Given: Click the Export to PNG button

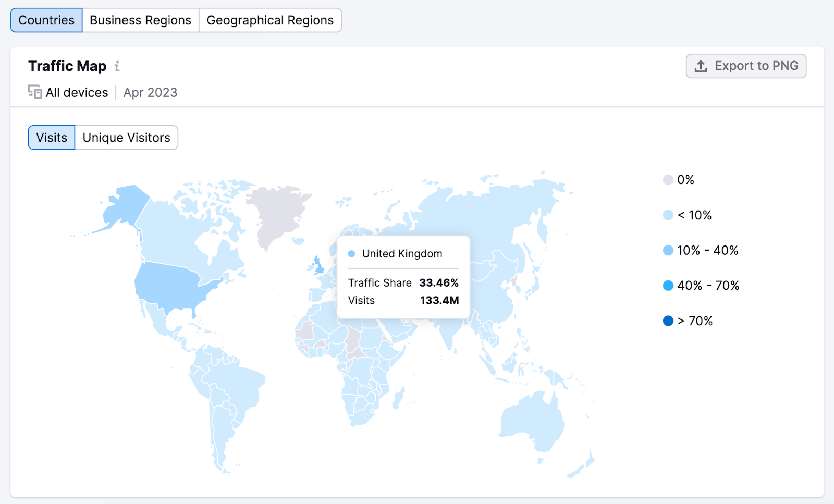Looking at the screenshot, I should coord(746,66).
